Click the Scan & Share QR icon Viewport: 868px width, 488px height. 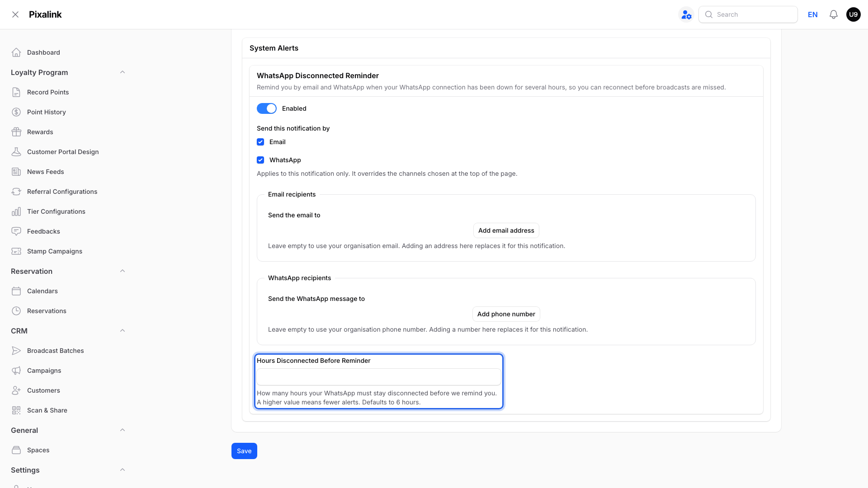point(16,410)
